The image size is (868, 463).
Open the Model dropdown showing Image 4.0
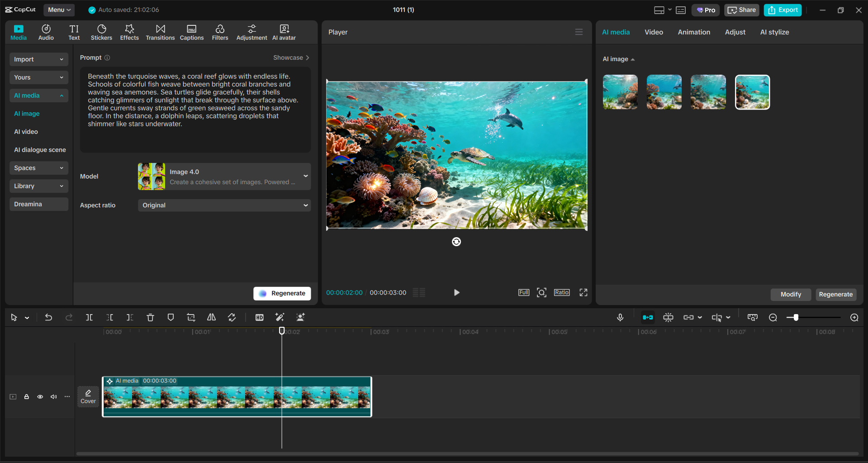(x=224, y=176)
